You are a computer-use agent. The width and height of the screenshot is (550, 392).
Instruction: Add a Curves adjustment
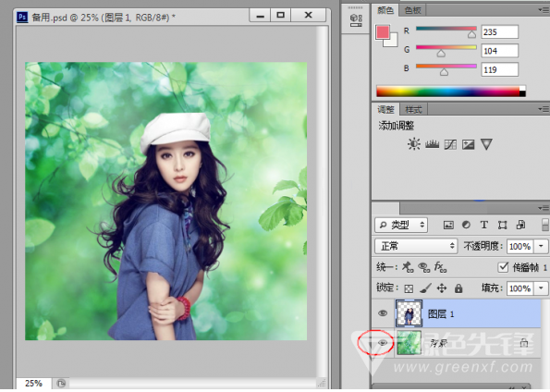point(450,144)
